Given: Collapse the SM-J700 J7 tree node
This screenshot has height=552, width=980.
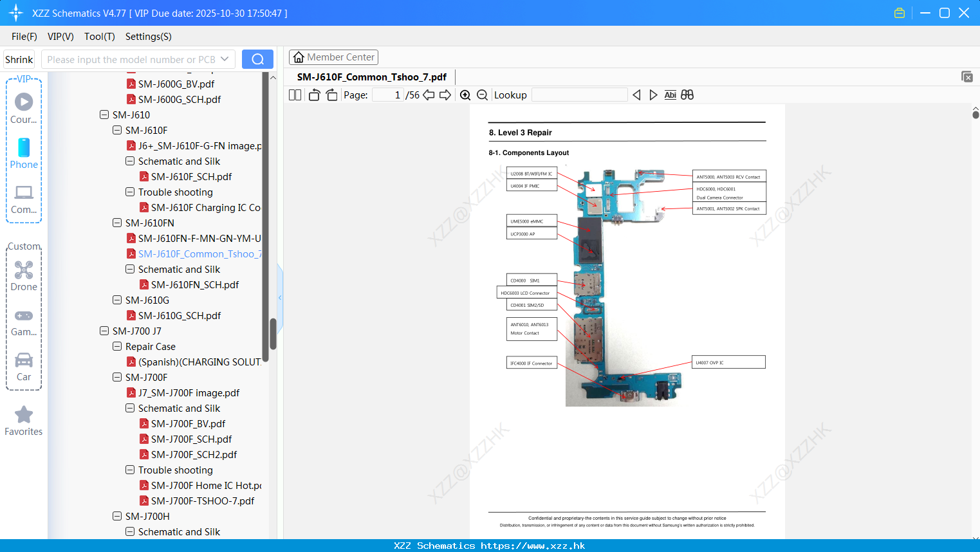Looking at the screenshot, I should pos(104,331).
